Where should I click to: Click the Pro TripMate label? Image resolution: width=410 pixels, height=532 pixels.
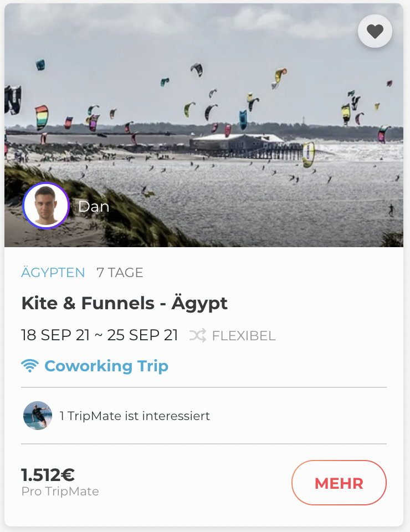pyautogui.click(x=60, y=492)
